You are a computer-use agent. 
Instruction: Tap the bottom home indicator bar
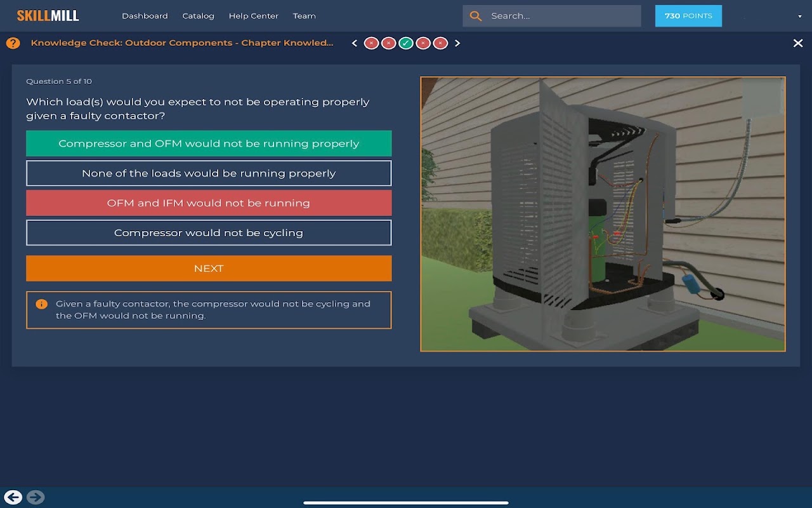click(406, 503)
